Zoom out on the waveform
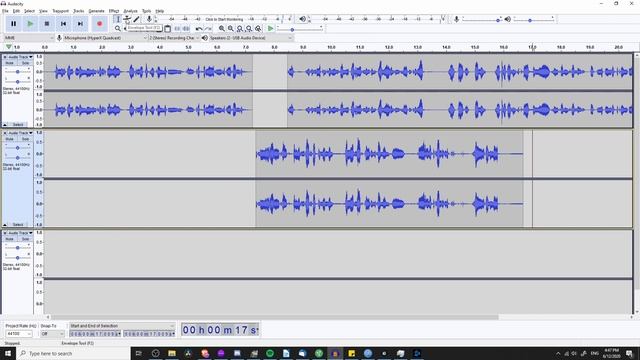Screen dimensions: 640x360 tap(231, 29)
